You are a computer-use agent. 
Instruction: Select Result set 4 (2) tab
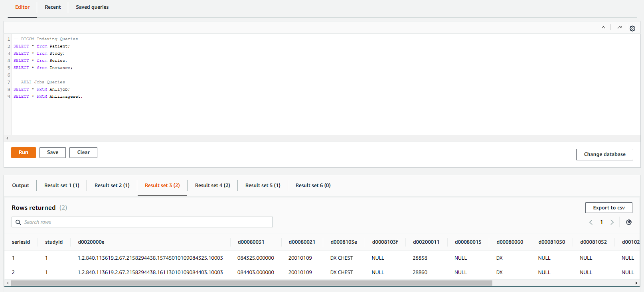point(213,185)
